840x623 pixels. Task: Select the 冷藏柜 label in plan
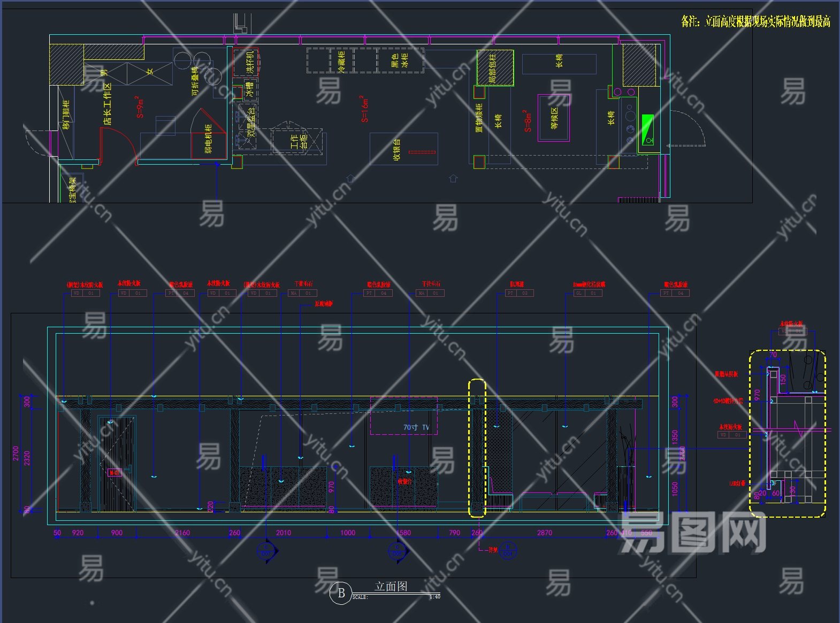click(x=341, y=60)
